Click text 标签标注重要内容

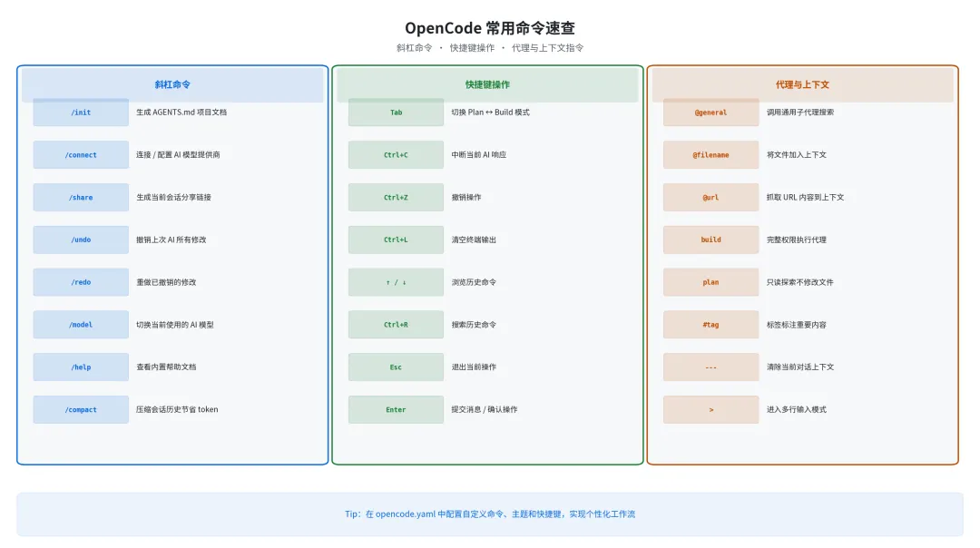point(797,325)
